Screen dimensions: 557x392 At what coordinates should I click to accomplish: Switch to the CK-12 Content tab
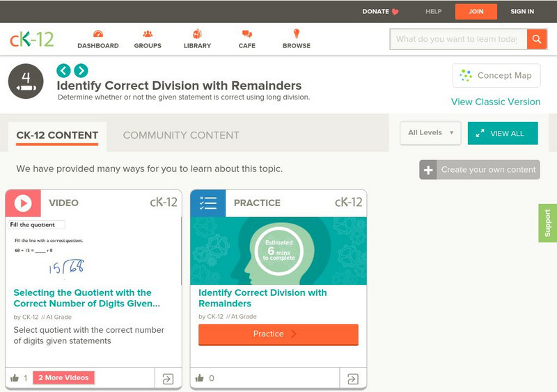(57, 135)
